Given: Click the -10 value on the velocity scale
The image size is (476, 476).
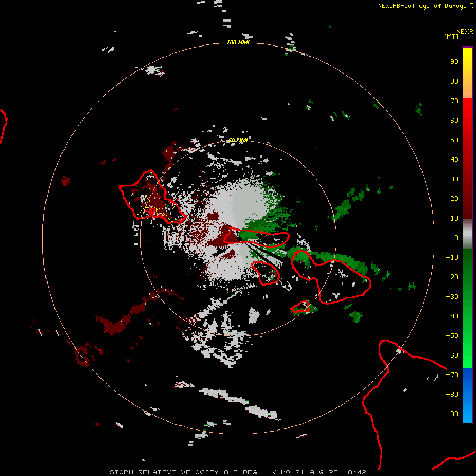Looking at the screenshot, I should (452, 258).
